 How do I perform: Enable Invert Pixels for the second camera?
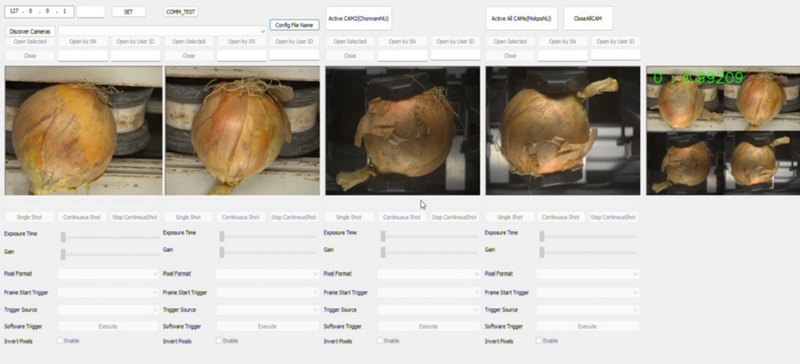[219, 341]
